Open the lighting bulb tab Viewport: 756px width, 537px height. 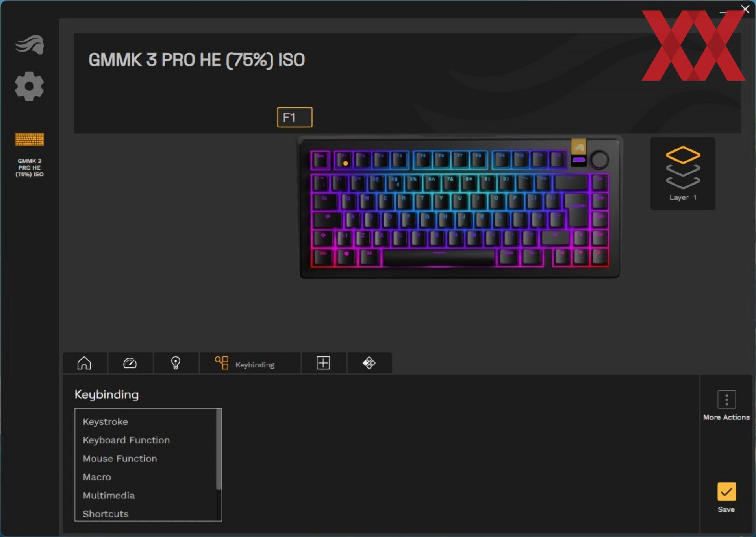(176, 363)
